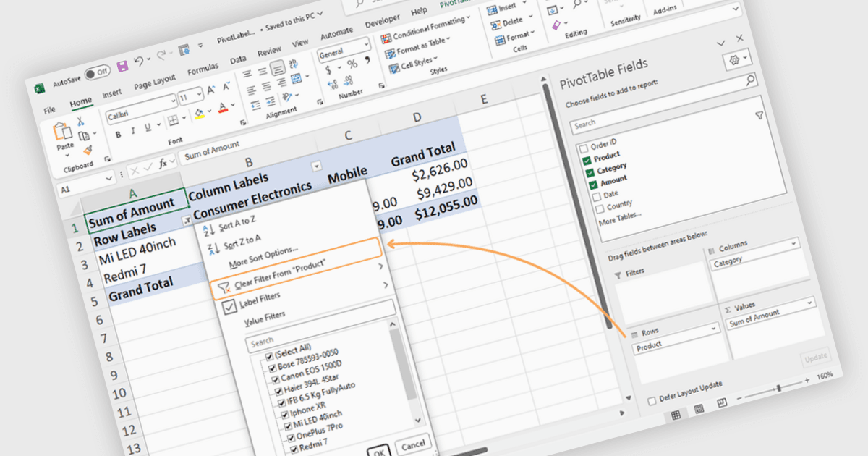Click the Wrap Text icon

tap(295, 64)
